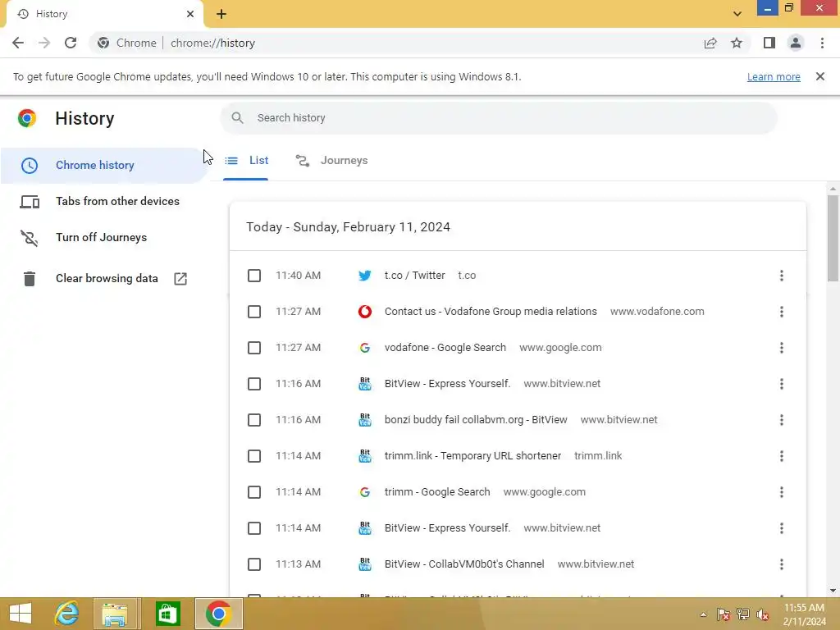The height and width of the screenshot is (630, 840).
Task: Show hidden system tray icons
Action: 703,614
